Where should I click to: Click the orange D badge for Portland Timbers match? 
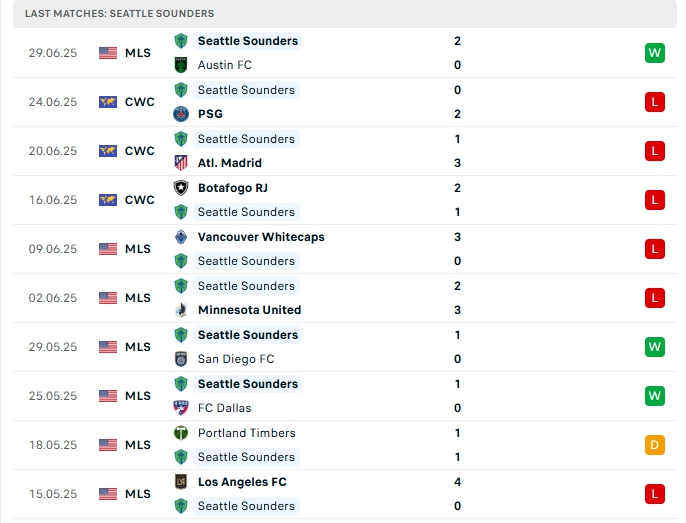coord(655,445)
